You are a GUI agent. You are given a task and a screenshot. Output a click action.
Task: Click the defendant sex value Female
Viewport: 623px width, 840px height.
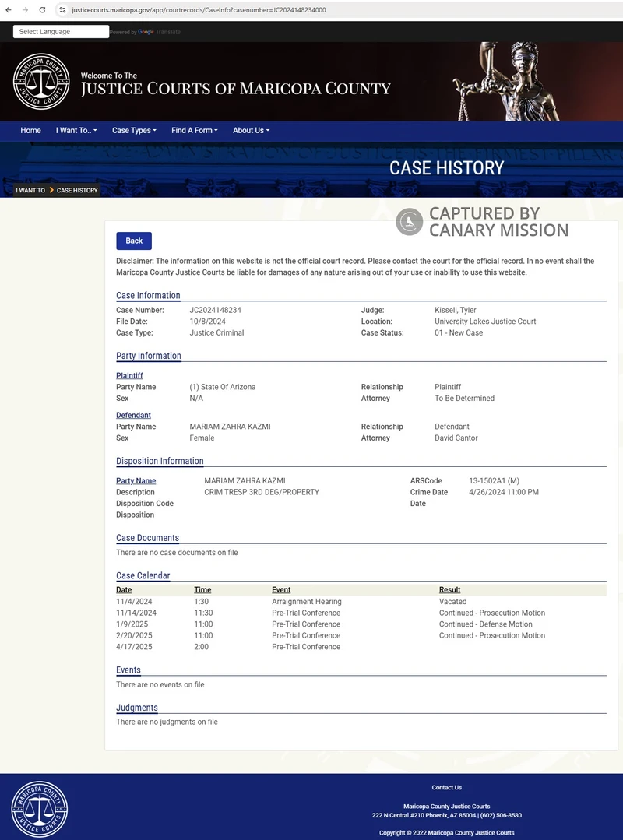click(x=202, y=438)
